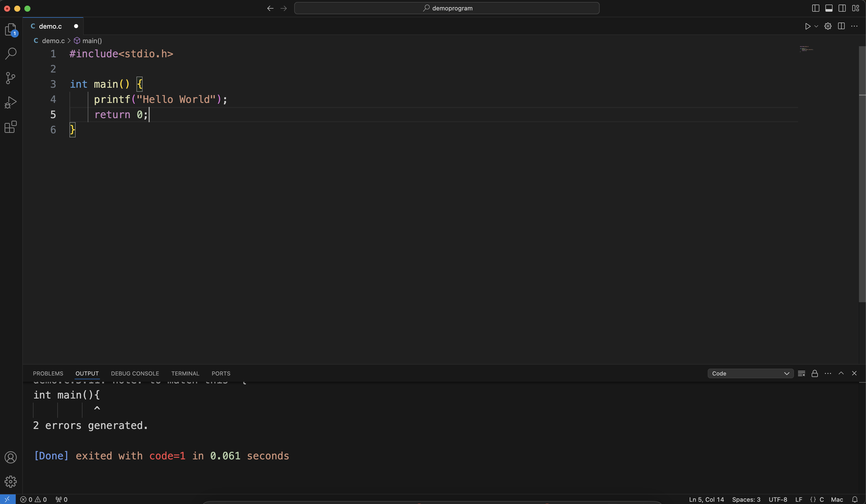Click the Accounts icon in activity bar

11,457
